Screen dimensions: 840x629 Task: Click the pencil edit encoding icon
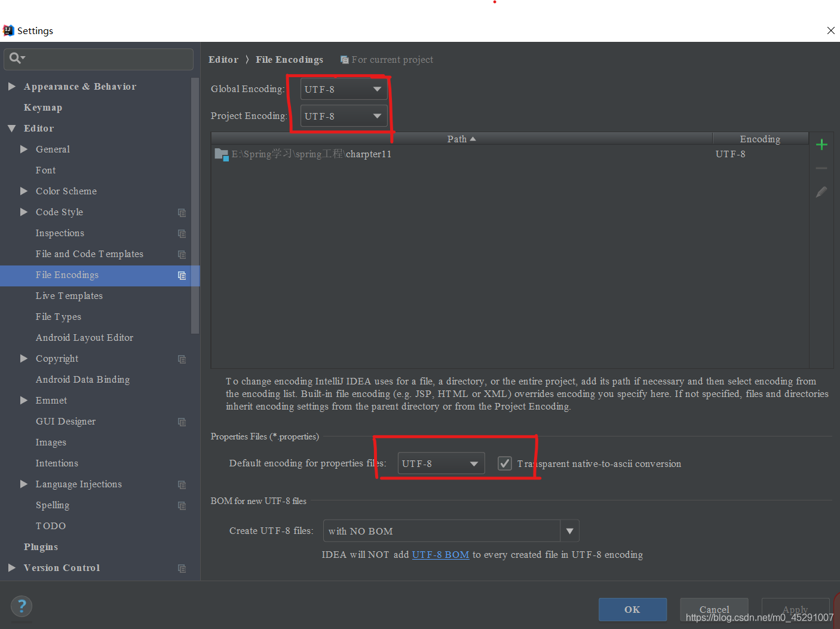click(821, 192)
